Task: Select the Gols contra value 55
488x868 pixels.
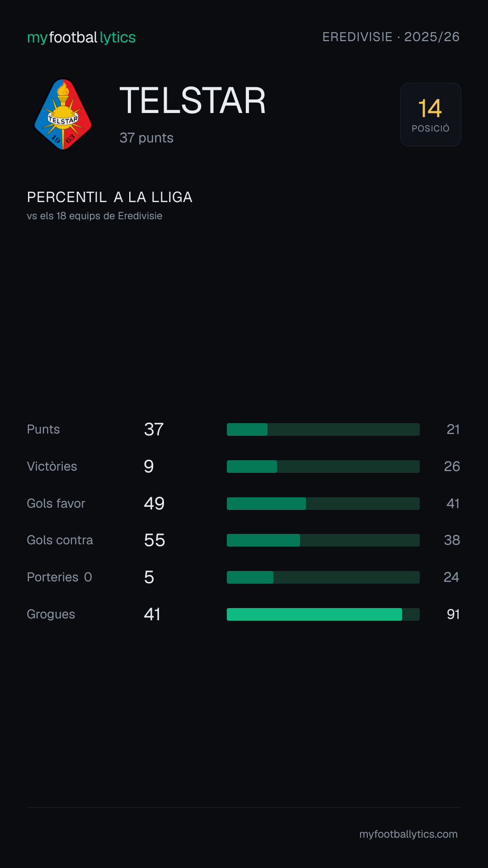Action: (x=155, y=540)
